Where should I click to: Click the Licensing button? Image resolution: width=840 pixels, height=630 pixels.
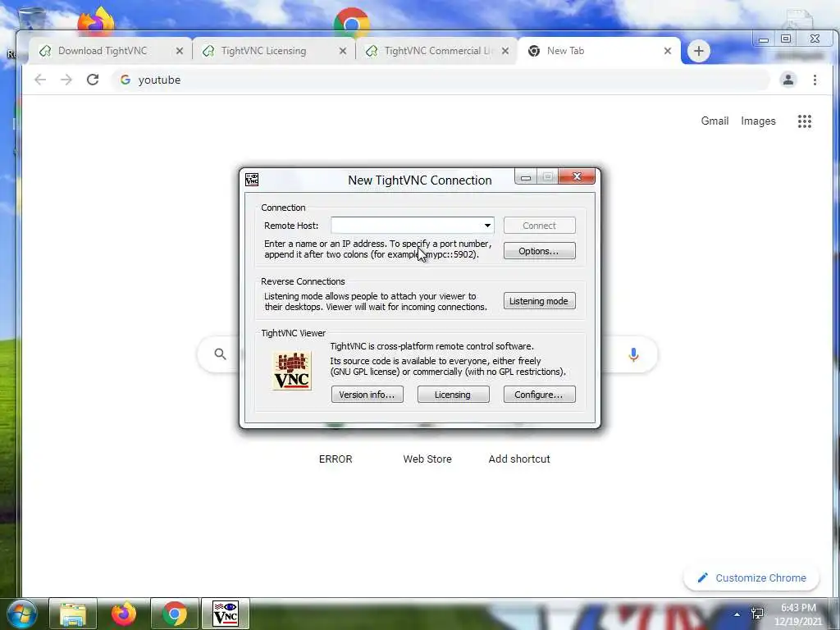[x=453, y=395]
